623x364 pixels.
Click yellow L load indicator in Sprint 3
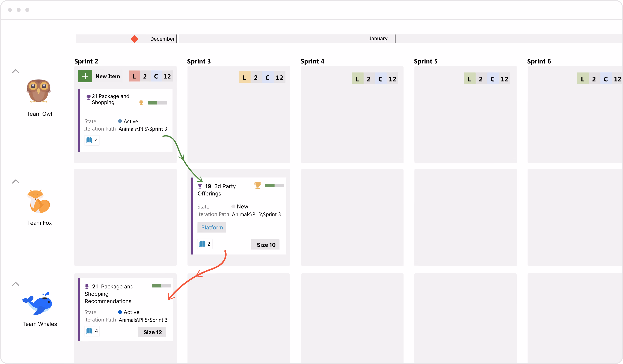[244, 77]
